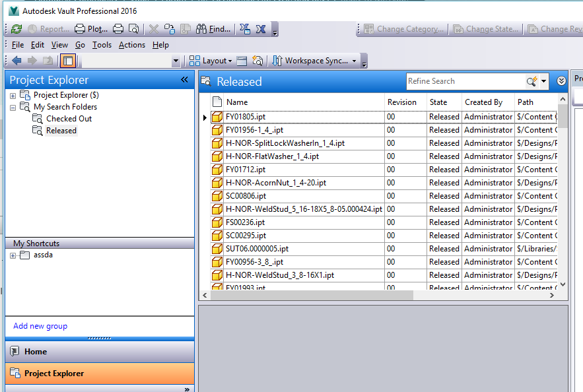Click the Refresh icon in the toolbar

click(16, 29)
